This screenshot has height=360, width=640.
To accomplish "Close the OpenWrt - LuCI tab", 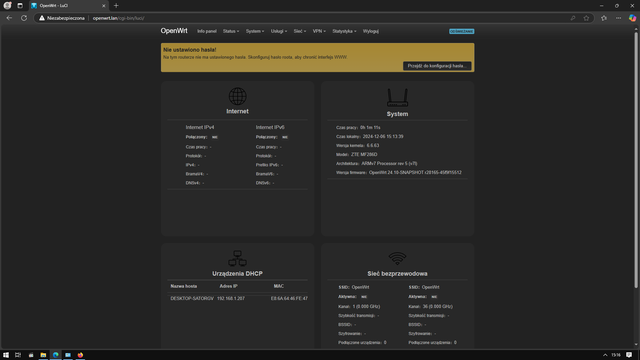I will point(104,6).
